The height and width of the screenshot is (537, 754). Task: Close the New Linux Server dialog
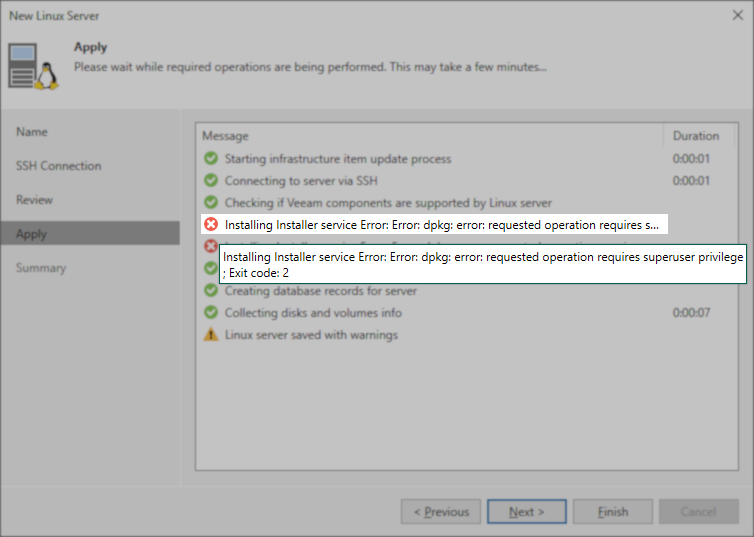click(738, 15)
